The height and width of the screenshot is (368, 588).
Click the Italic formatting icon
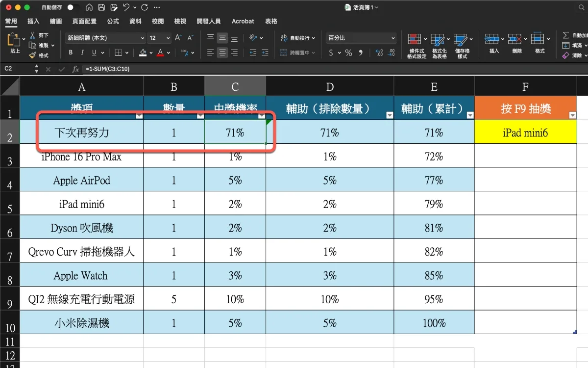click(x=82, y=53)
